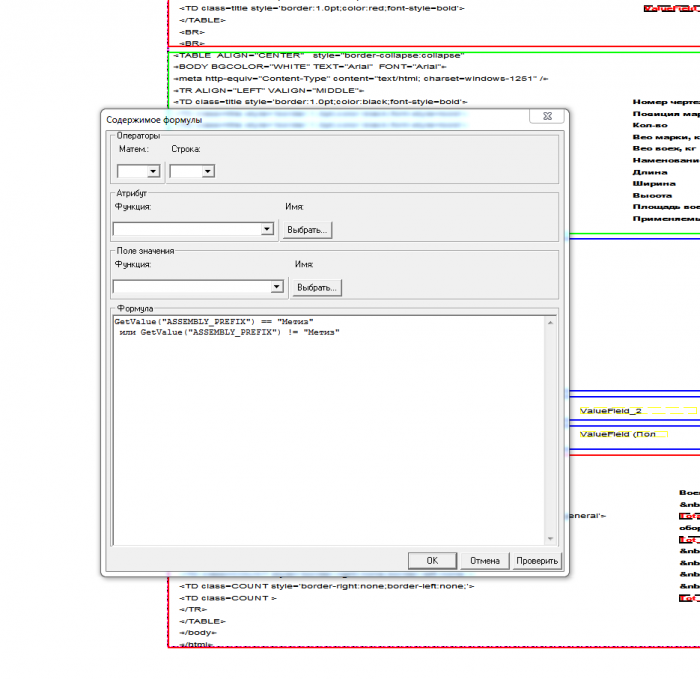Screen dimensions: 700x679
Task: Cancel with the Отмена button
Action: click(484, 561)
